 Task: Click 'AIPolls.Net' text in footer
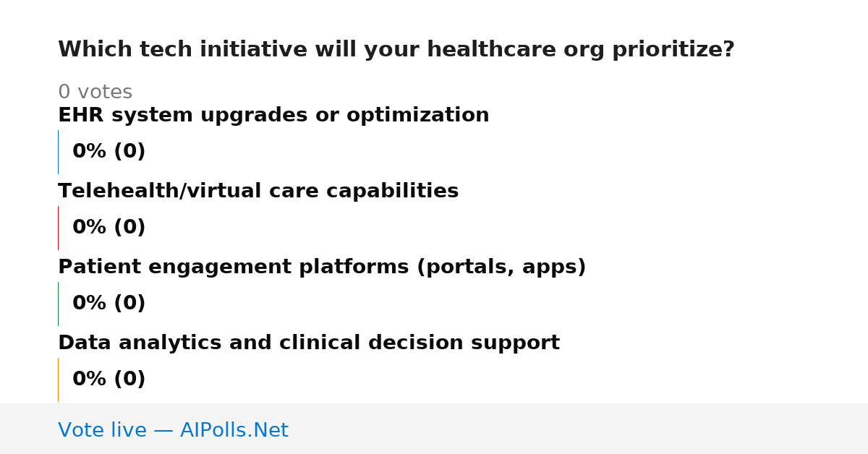point(234,430)
